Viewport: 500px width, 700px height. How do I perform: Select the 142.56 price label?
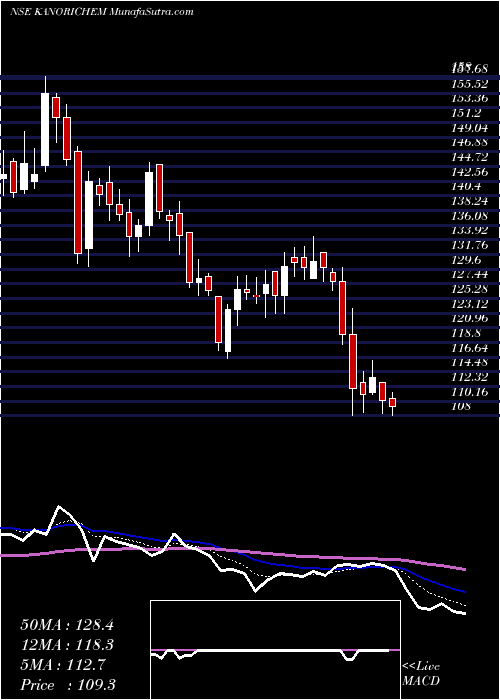tap(469, 172)
